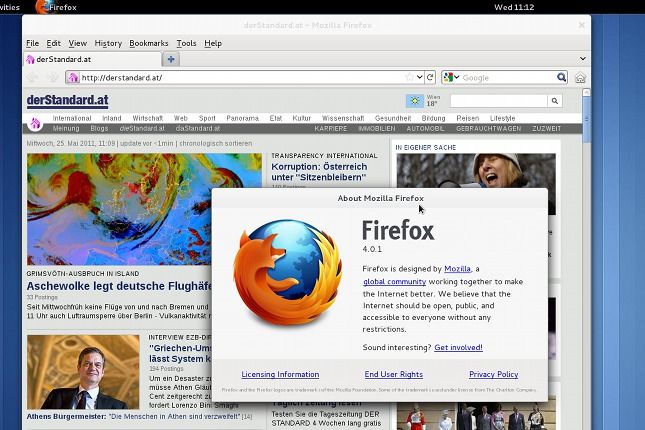Click the Firefox icon in top panel

42,7
